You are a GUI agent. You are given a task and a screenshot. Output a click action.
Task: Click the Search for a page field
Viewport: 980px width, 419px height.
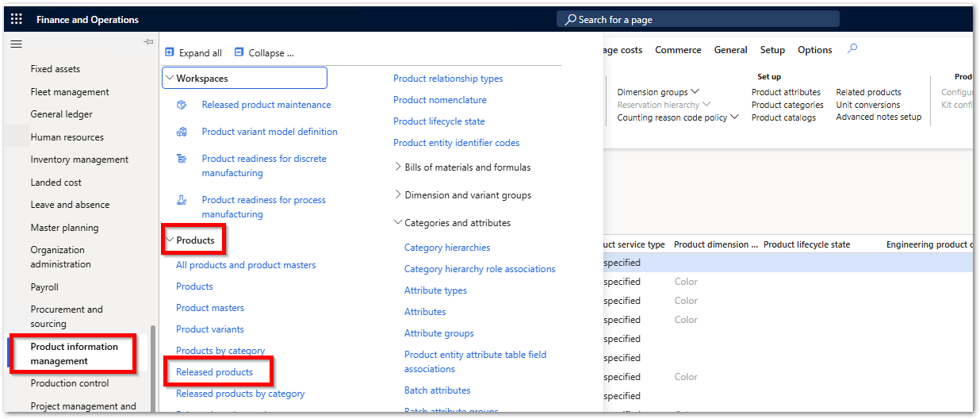click(x=698, y=19)
